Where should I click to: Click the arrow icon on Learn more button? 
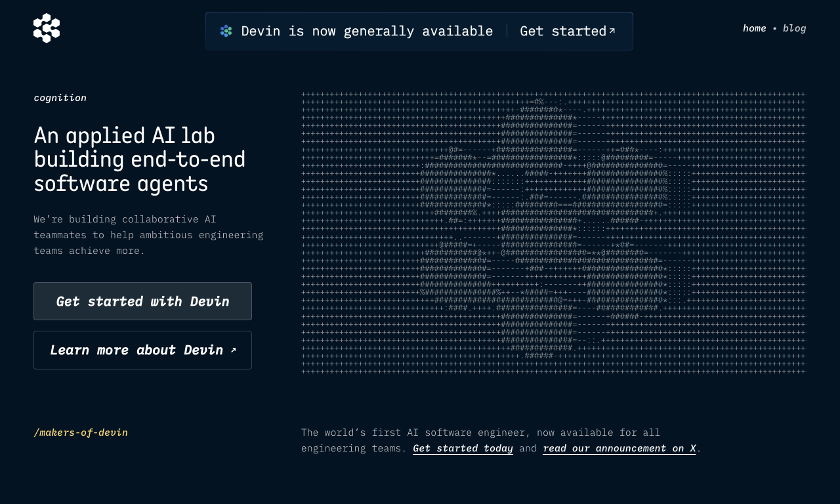point(233,350)
